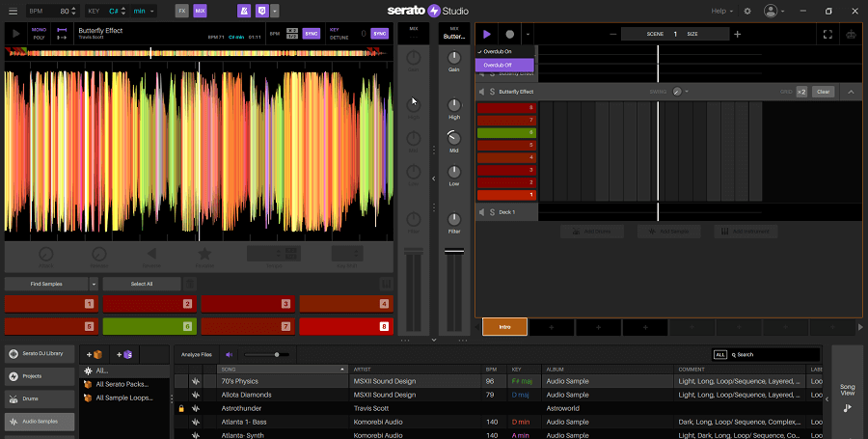Collapse the Butterfly Effect track chevron
Viewport: 868px width, 439px height.
(851, 92)
